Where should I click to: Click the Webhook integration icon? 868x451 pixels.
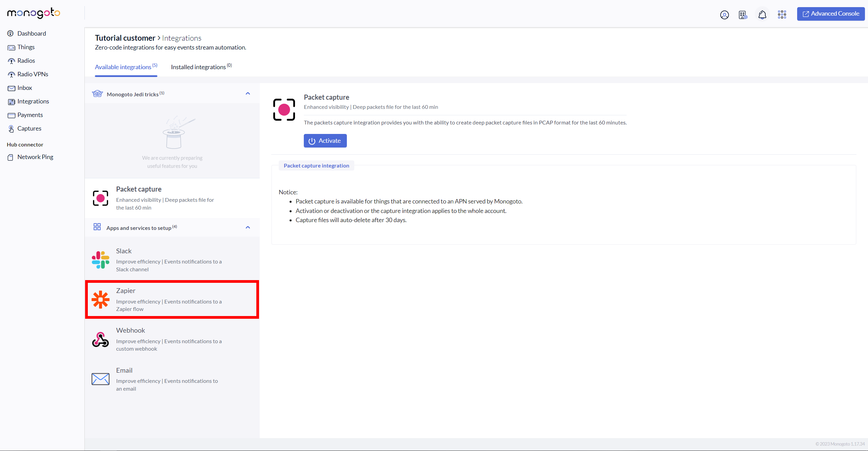click(x=100, y=339)
